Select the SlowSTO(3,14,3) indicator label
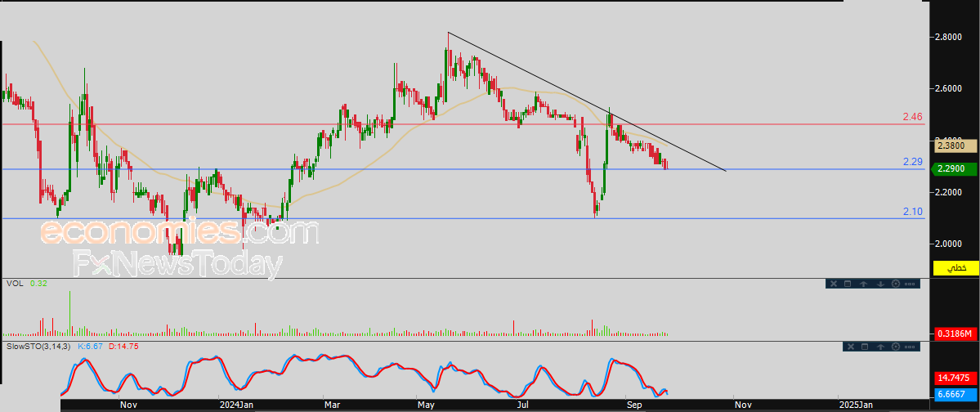980x412 pixels. [x=39, y=346]
